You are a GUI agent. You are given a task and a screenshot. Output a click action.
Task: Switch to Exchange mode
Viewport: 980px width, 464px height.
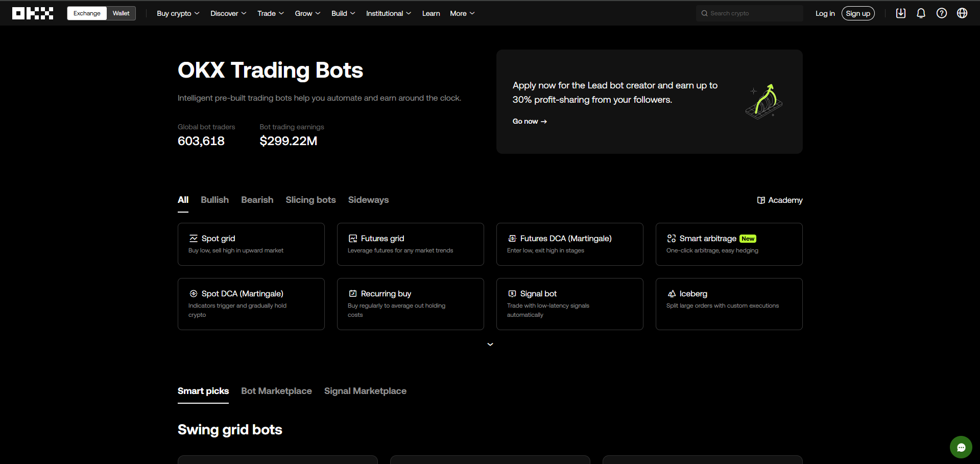(87, 13)
